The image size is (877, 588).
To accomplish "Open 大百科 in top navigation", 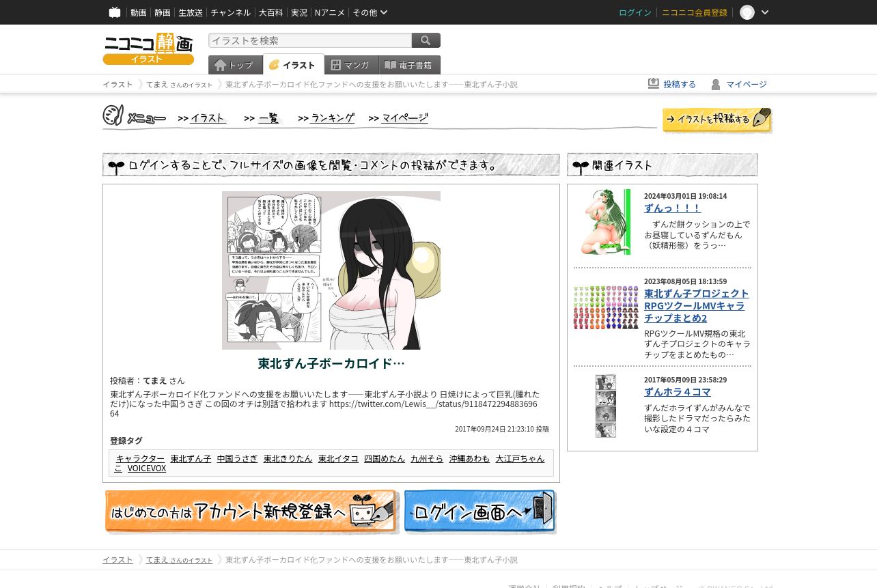I will (271, 12).
